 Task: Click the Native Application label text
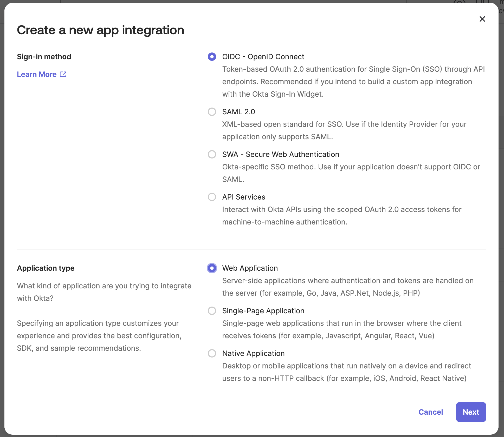(253, 353)
